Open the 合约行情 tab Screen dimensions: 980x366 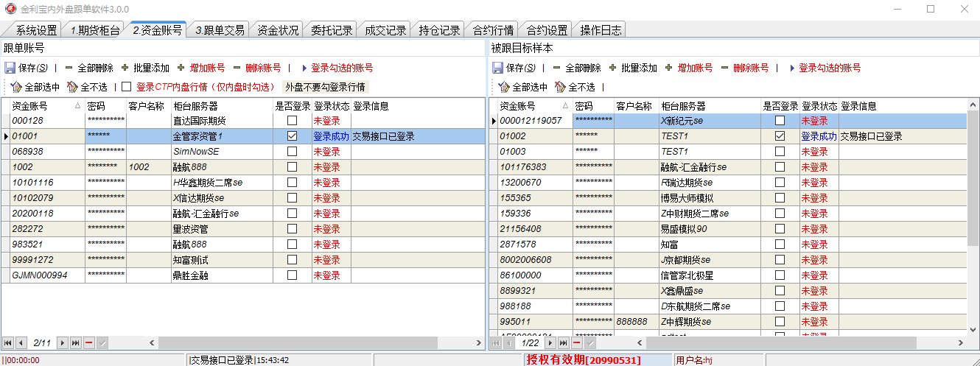pos(493,30)
